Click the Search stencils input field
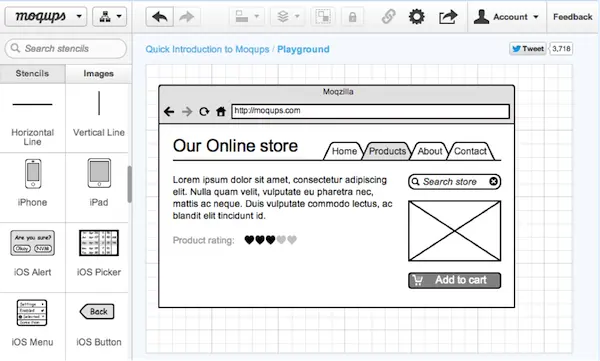Viewport: 600px width, 361px height. point(66,49)
